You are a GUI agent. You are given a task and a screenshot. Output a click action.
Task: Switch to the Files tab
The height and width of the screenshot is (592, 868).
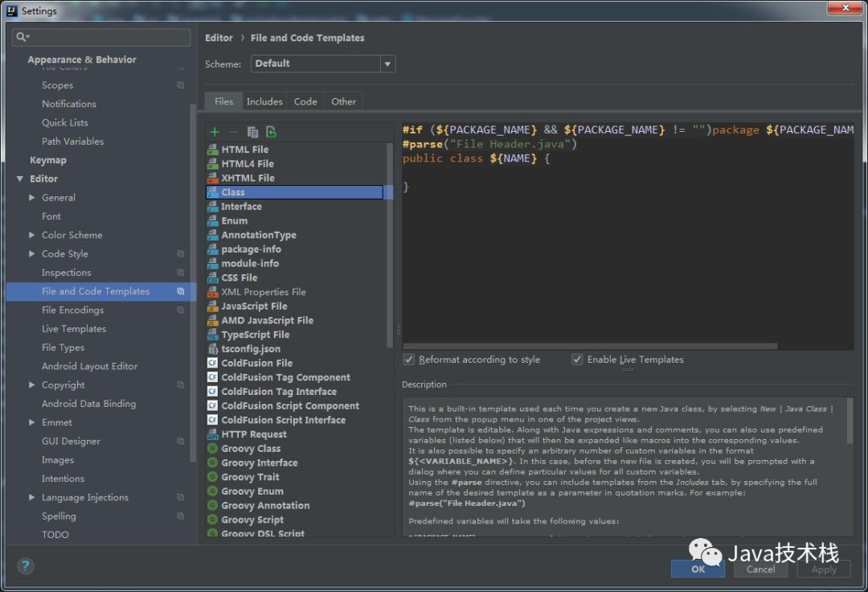coord(223,101)
